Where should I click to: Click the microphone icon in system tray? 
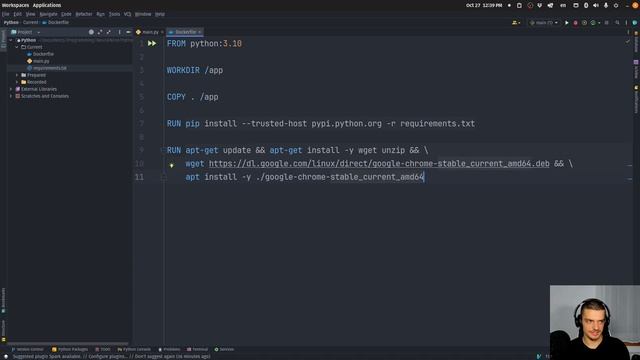(606, 5)
